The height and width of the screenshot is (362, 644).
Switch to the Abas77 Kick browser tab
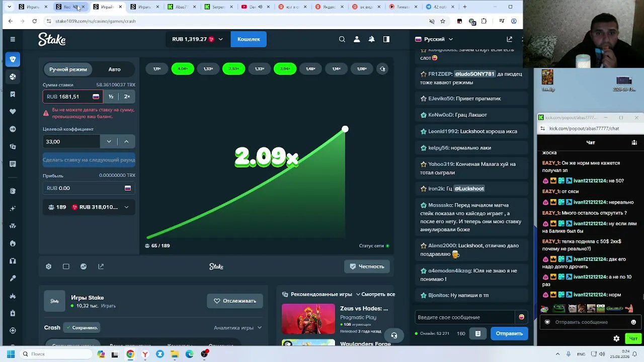pyautogui.click(x=183, y=7)
